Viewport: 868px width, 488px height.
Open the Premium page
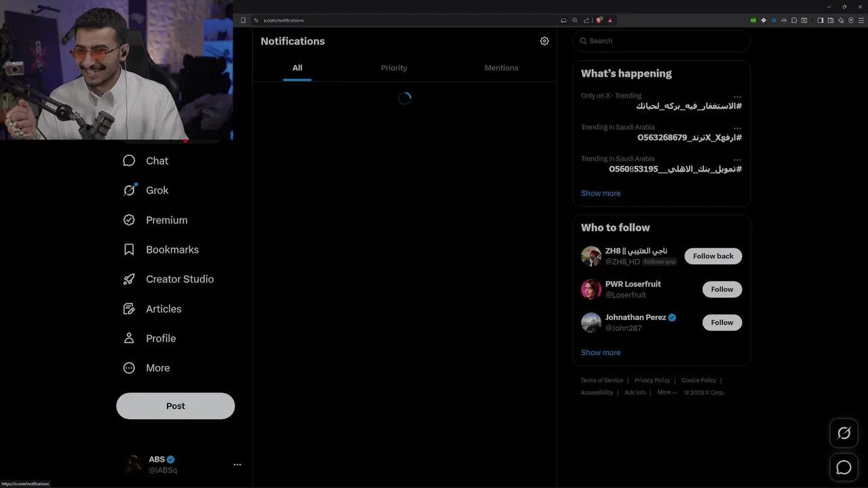(x=155, y=220)
